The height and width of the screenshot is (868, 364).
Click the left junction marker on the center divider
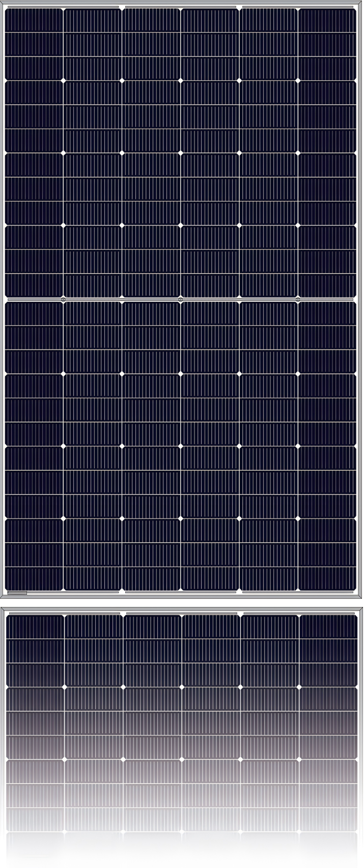click(63, 299)
